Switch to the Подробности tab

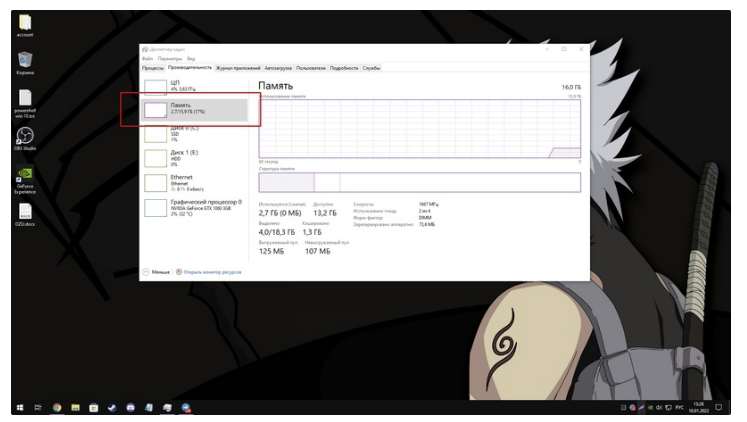(x=344, y=68)
